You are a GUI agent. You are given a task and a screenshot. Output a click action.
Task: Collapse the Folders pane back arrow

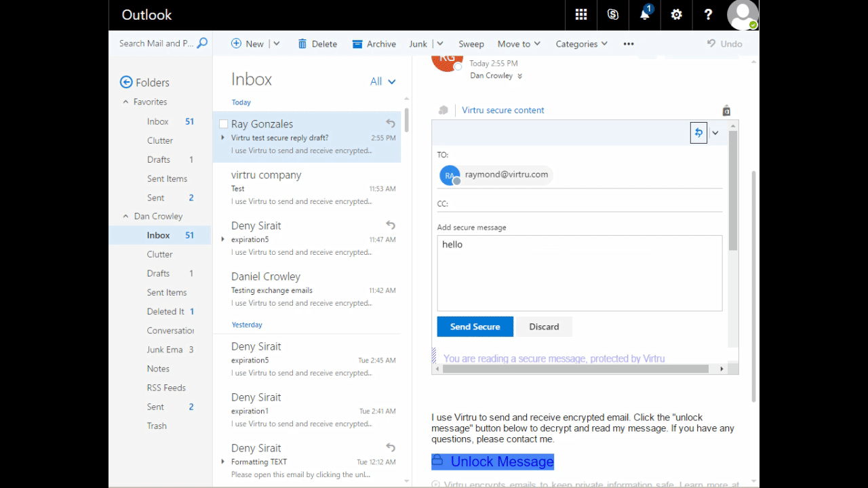(125, 82)
